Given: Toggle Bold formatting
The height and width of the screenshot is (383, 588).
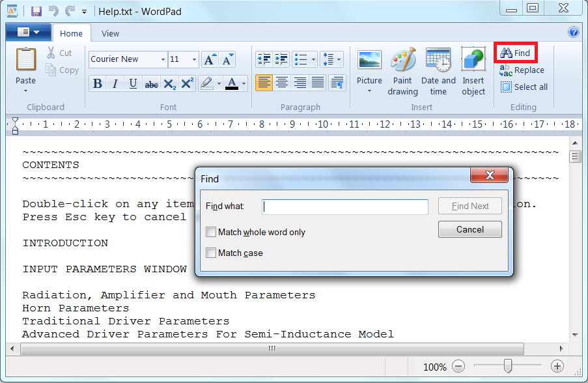Looking at the screenshot, I should (98, 83).
